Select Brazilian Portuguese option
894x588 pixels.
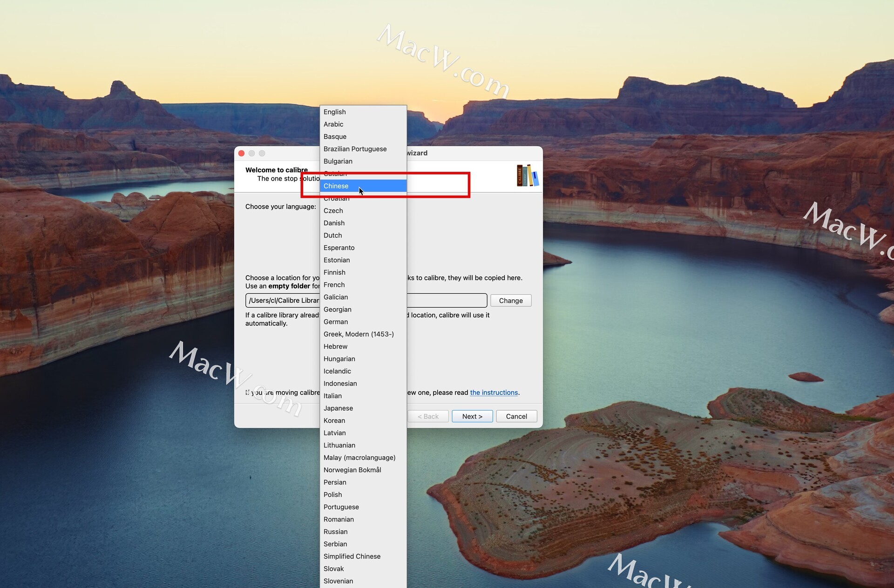click(x=355, y=149)
